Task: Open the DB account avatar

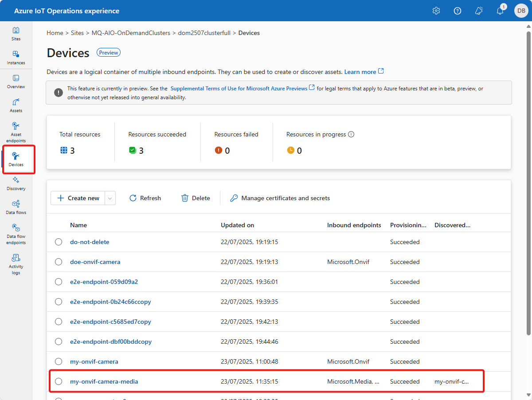Action: 521,11
